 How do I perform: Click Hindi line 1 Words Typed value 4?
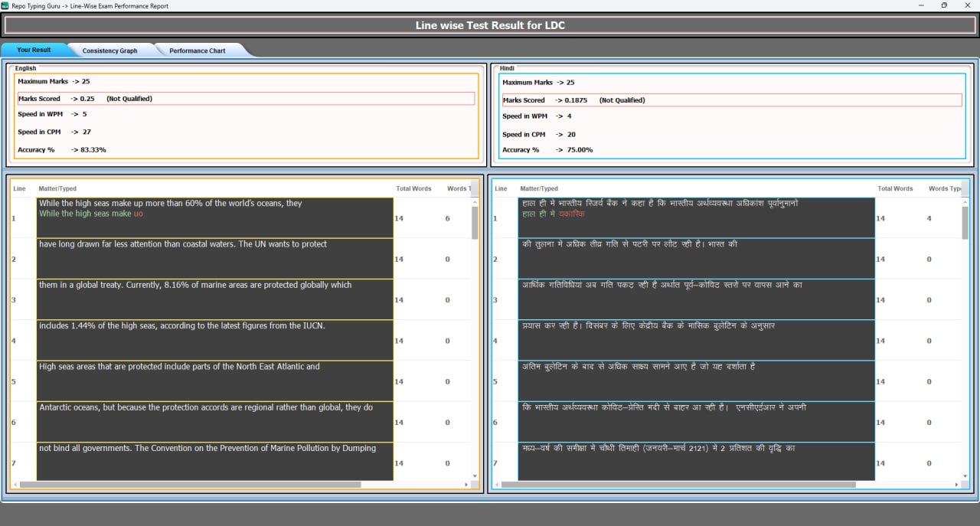(929, 218)
